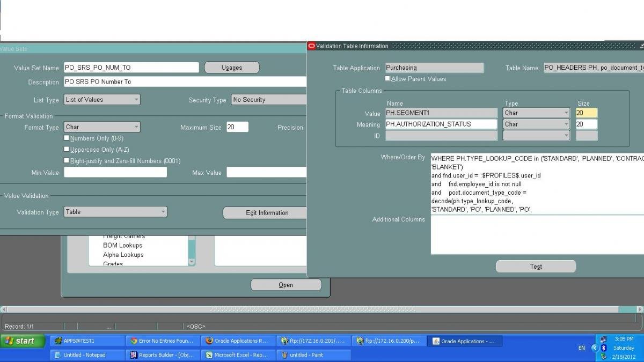Click the system clock 3:05 PM
The image size is (644, 362).
click(624, 339)
